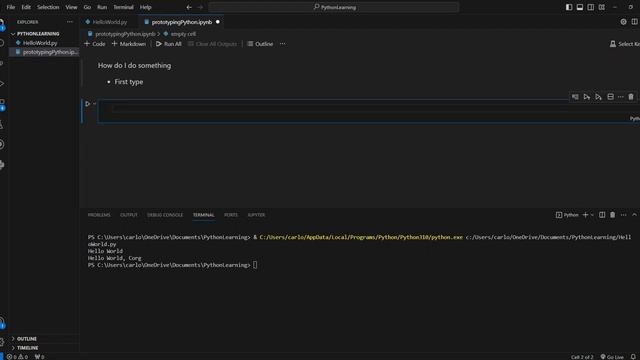
Task: Open HelloWorld.py in the Explorer tree
Action: coord(40,42)
